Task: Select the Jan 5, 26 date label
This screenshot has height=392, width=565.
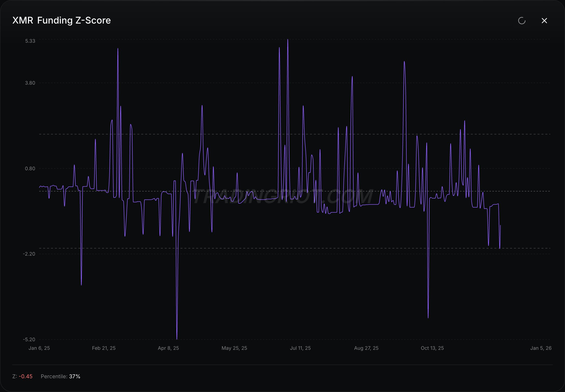Action: (541, 348)
